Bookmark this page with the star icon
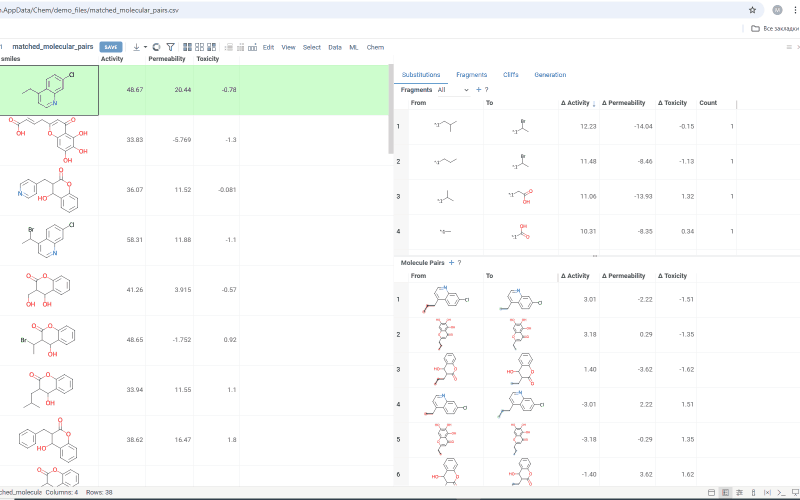Screen dimensions: 800x500 pos(752,9)
